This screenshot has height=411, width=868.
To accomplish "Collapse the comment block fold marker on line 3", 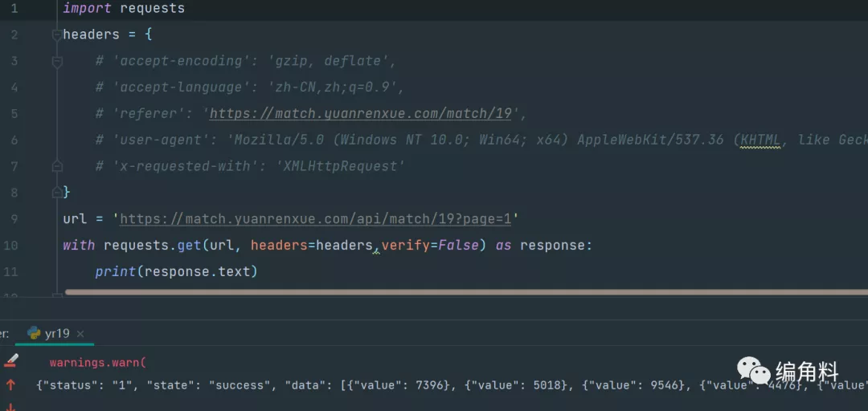I will (56, 61).
